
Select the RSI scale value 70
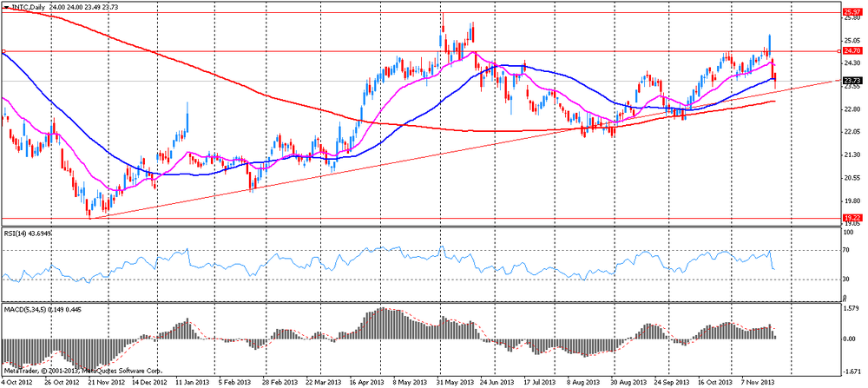845,251
